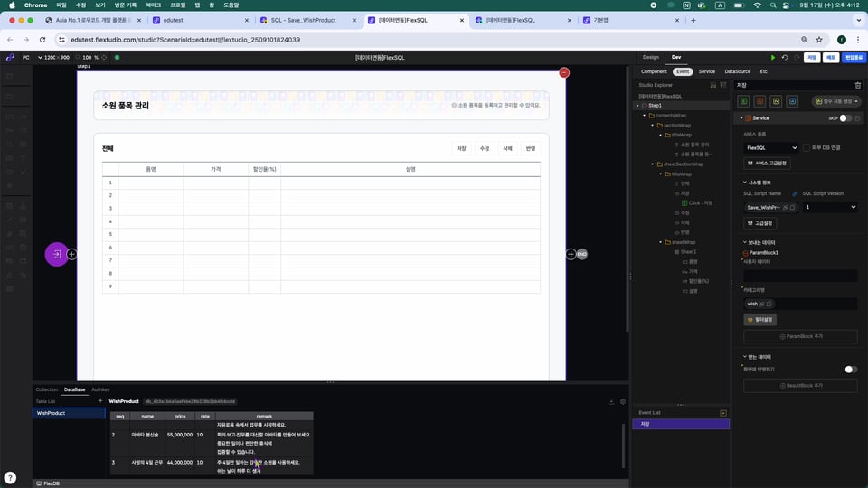868x488 pixels.
Task: Collapse-all icon in Studio Explorer header
Action: click(713, 85)
